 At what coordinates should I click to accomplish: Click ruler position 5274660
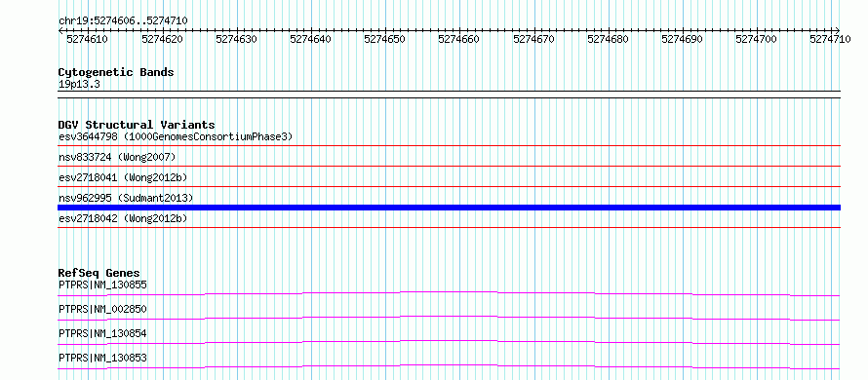[459, 39]
